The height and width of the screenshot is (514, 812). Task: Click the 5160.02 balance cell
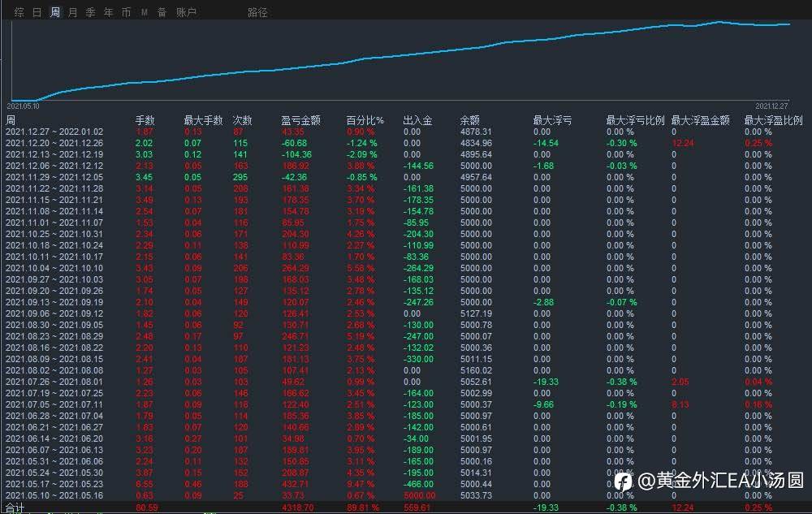(476, 370)
